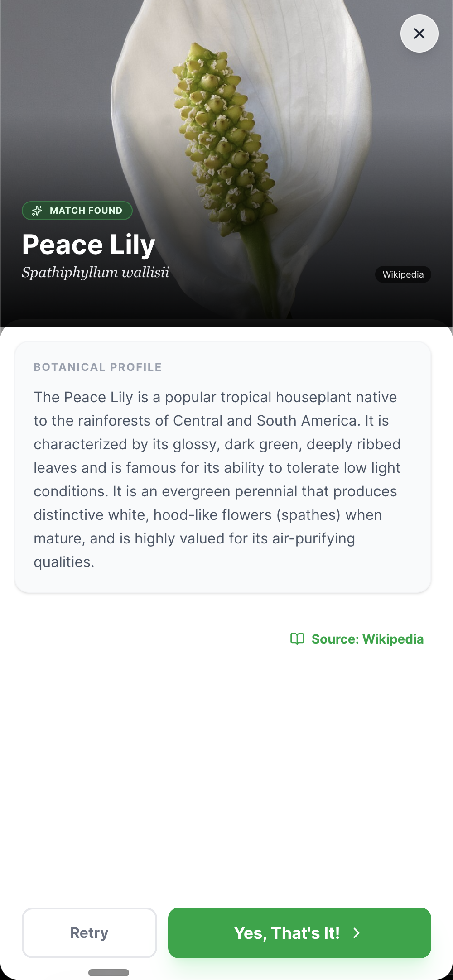Select the Peace Lily title text
Screen dimensions: 453x980
click(89, 244)
